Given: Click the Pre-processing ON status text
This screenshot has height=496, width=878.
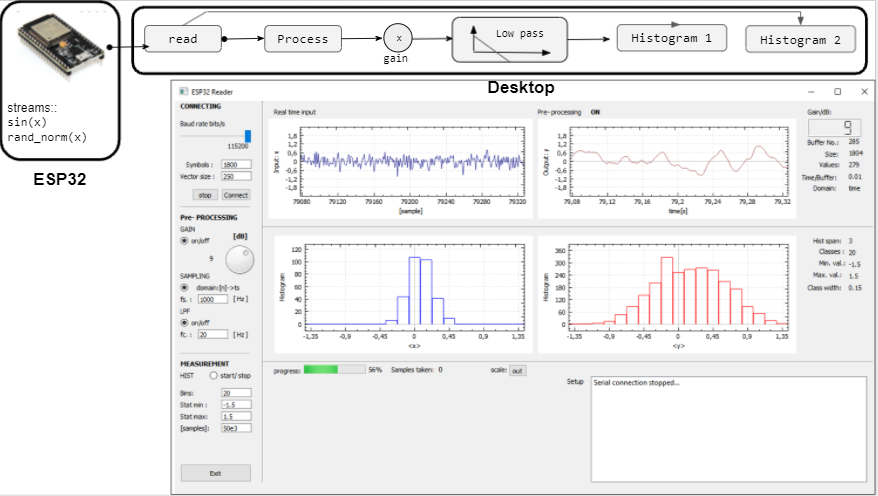Looking at the screenshot, I should 595,112.
